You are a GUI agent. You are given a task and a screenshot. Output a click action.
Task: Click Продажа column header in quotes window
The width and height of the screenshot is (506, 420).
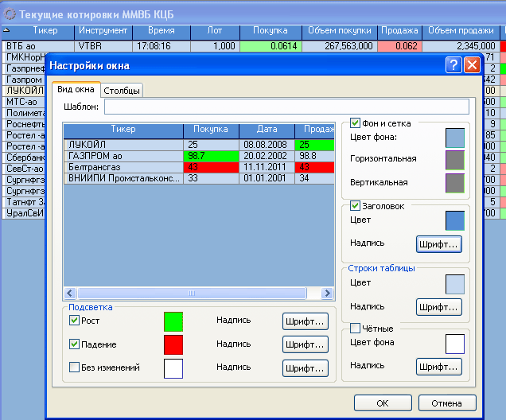[399, 31]
